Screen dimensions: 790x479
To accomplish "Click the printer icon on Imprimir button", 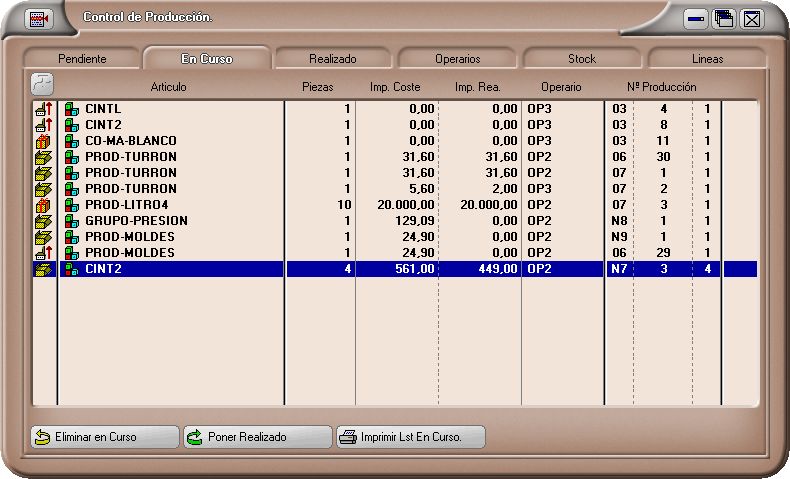I will click(348, 437).
